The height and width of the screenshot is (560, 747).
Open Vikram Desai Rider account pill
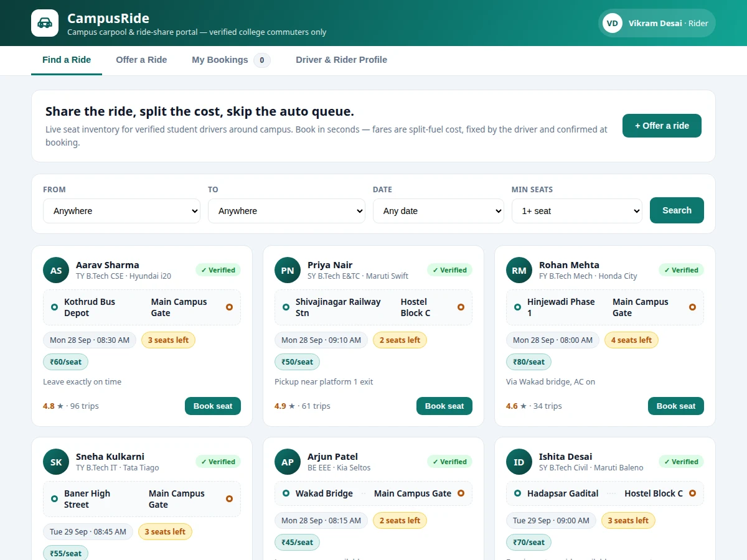(x=657, y=23)
